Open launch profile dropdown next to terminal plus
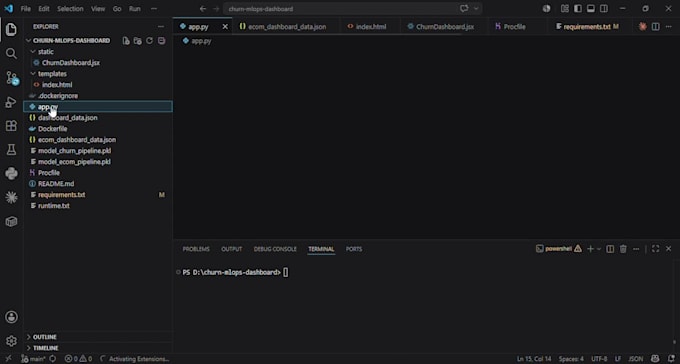This screenshot has height=364, width=680. (599, 249)
